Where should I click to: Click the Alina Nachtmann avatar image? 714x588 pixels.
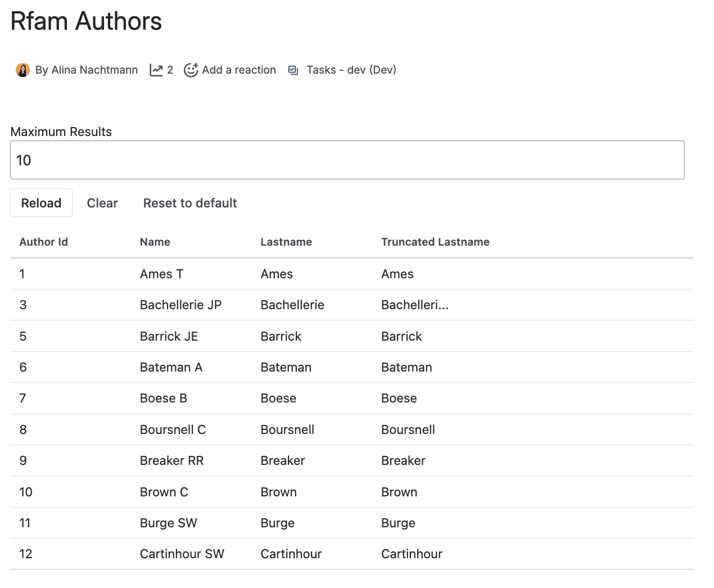22,70
